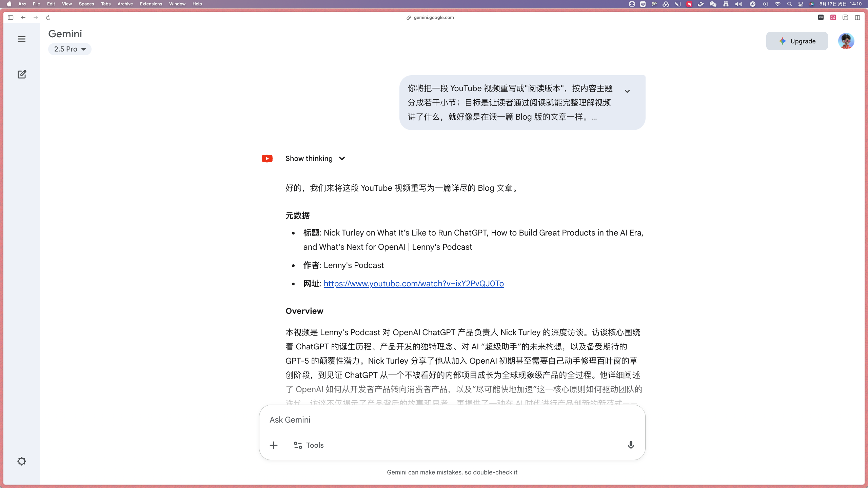The height and width of the screenshot is (488, 868).
Task: Click the plus button to add files
Action: 274,445
